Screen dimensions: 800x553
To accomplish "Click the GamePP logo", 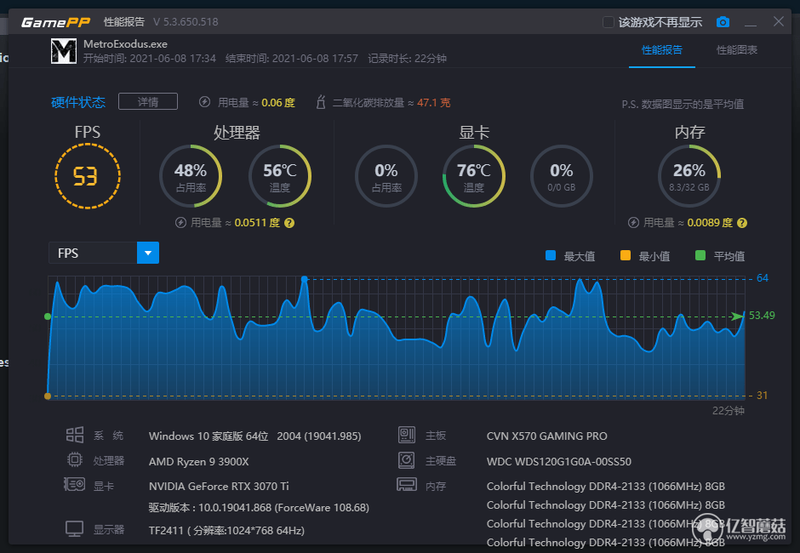I will click(x=56, y=22).
